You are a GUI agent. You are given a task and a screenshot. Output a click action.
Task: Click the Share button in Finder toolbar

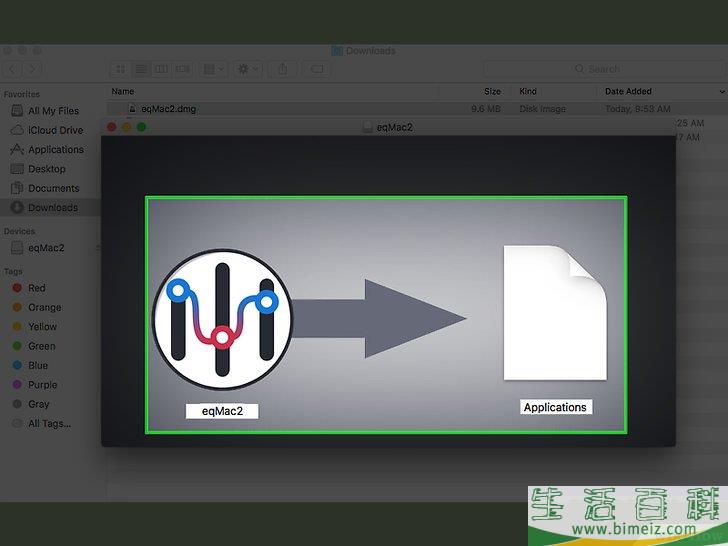click(282, 69)
